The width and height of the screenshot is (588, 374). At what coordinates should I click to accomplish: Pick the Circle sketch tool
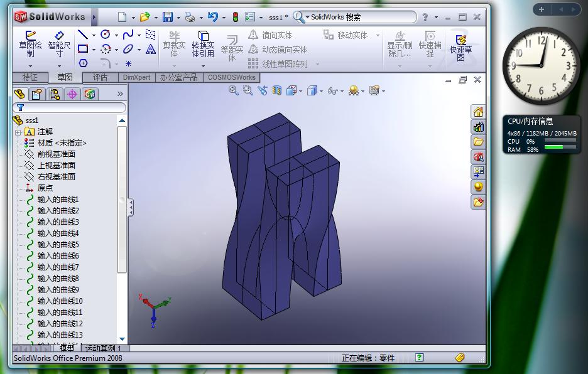(106, 35)
